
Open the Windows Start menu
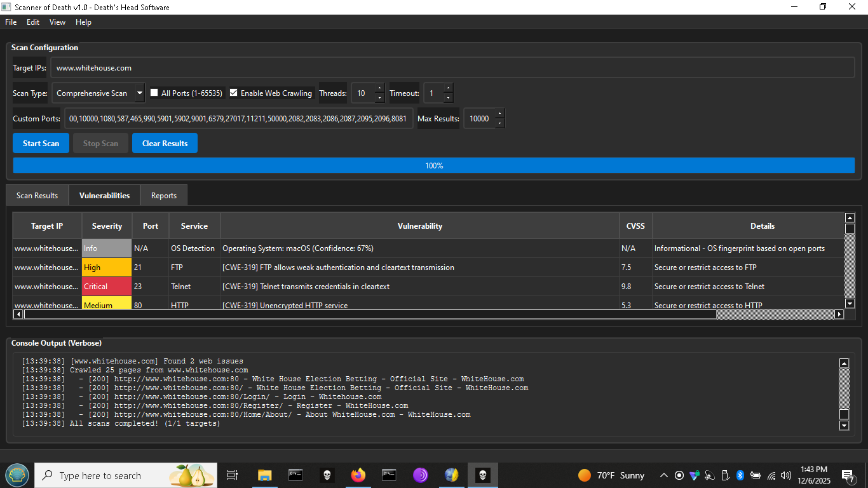[x=17, y=475]
